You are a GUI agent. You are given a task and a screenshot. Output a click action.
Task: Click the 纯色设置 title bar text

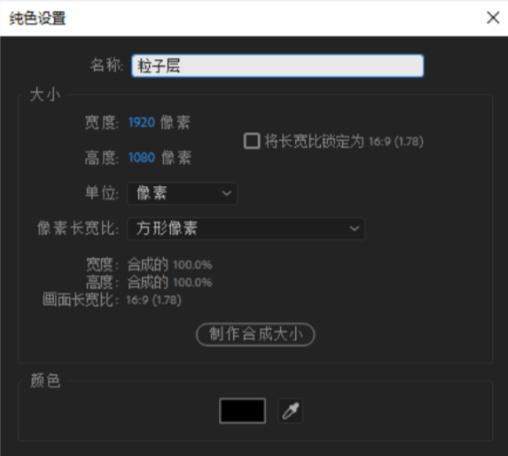(x=38, y=18)
